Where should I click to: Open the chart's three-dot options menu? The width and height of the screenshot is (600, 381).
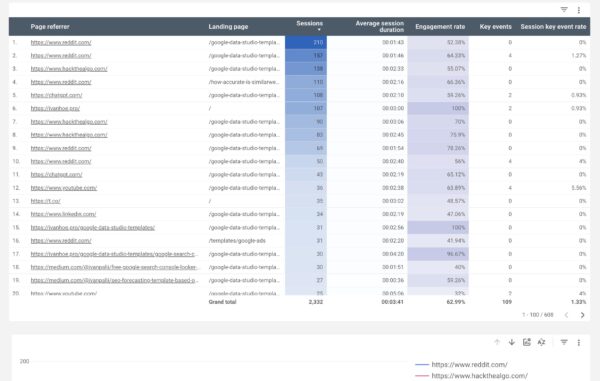[x=579, y=342]
